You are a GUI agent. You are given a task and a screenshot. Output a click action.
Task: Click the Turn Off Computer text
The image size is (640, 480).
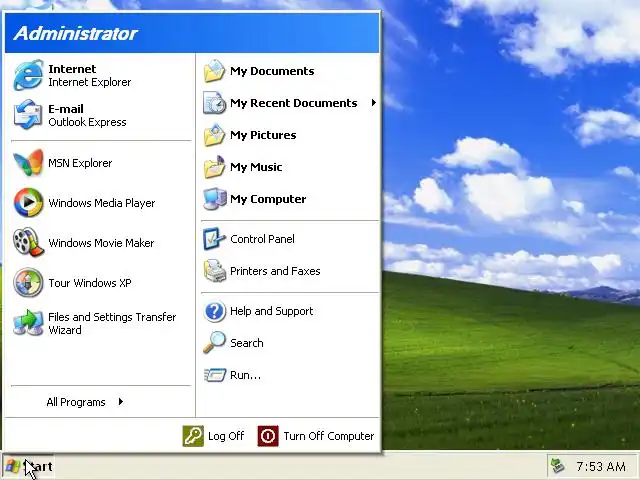click(329, 436)
